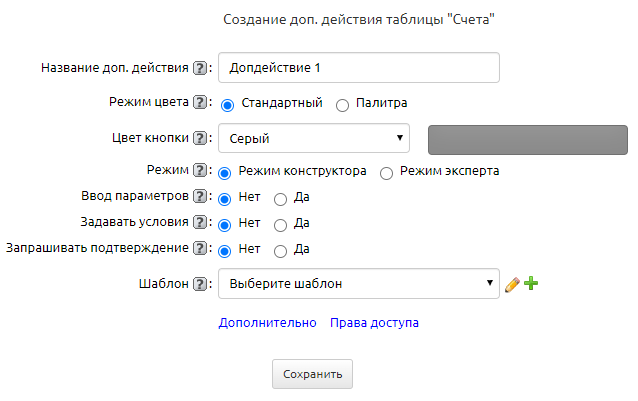Set Запрашивать подтверждение to Да
The width and height of the screenshot is (638, 401).
coord(281,250)
